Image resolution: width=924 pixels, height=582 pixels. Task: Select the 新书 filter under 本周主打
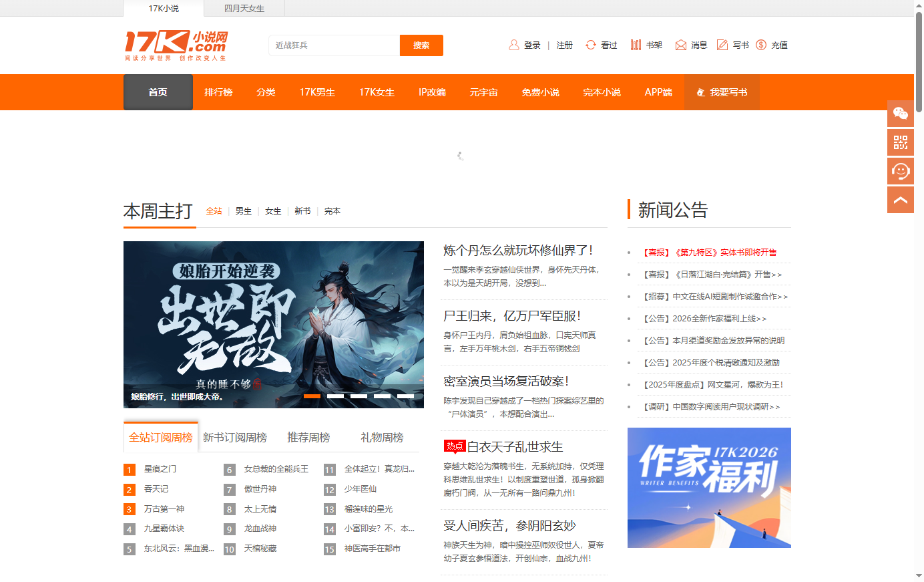coord(302,211)
